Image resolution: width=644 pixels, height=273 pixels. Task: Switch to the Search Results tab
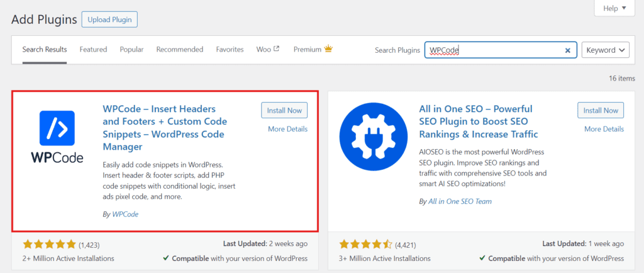(x=45, y=49)
